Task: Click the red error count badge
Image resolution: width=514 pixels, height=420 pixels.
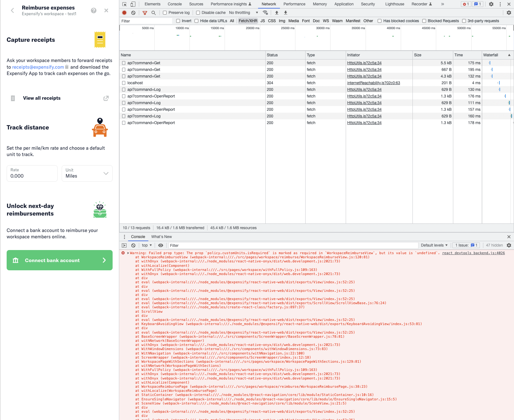Action: point(466,4)
